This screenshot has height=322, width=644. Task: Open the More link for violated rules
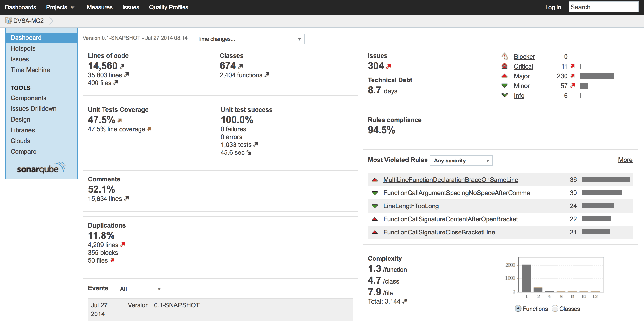625,160
